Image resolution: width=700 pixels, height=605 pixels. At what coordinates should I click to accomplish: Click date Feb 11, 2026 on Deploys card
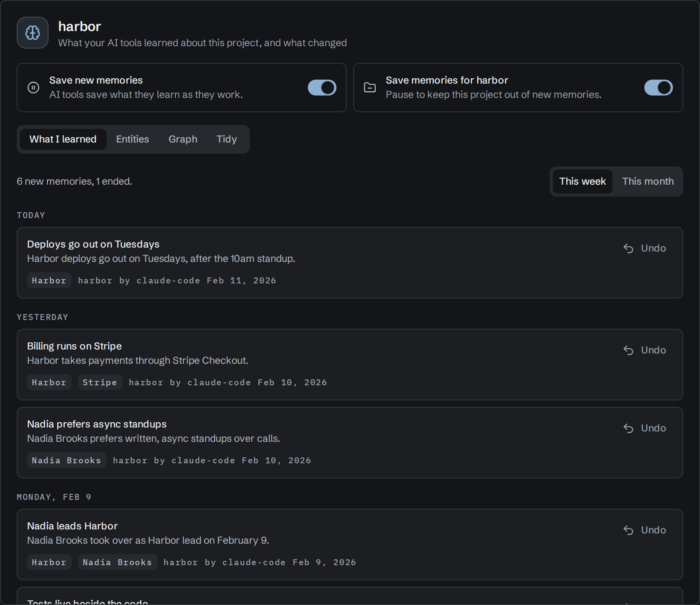coord(241,281)
